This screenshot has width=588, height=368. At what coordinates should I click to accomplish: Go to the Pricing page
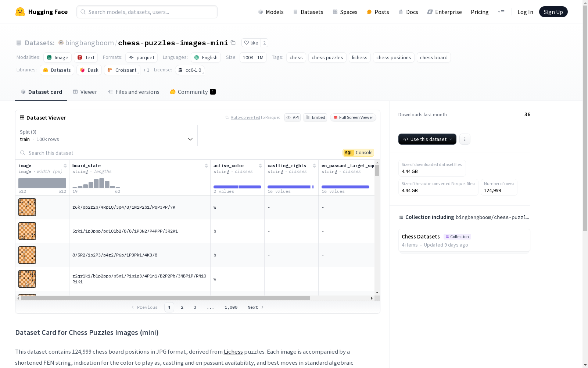(480, 12)
